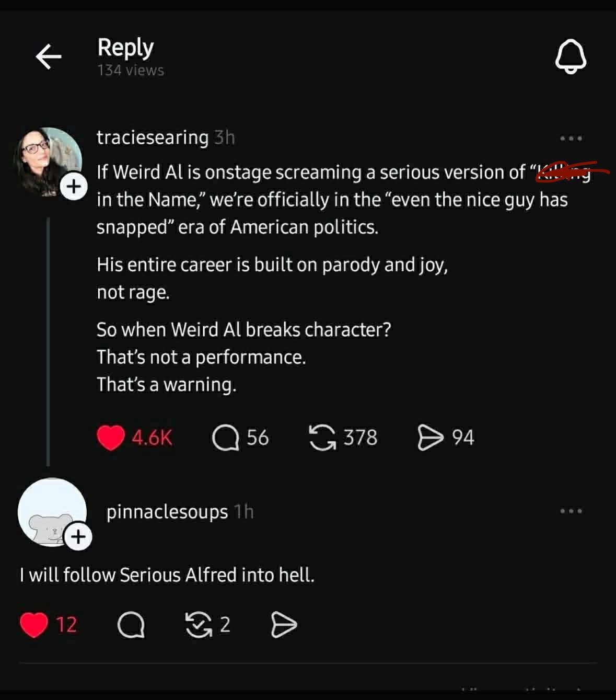Share traciesearing's post via send icon
This screenshot has width=616, height=700.
[x=430, y=438]
